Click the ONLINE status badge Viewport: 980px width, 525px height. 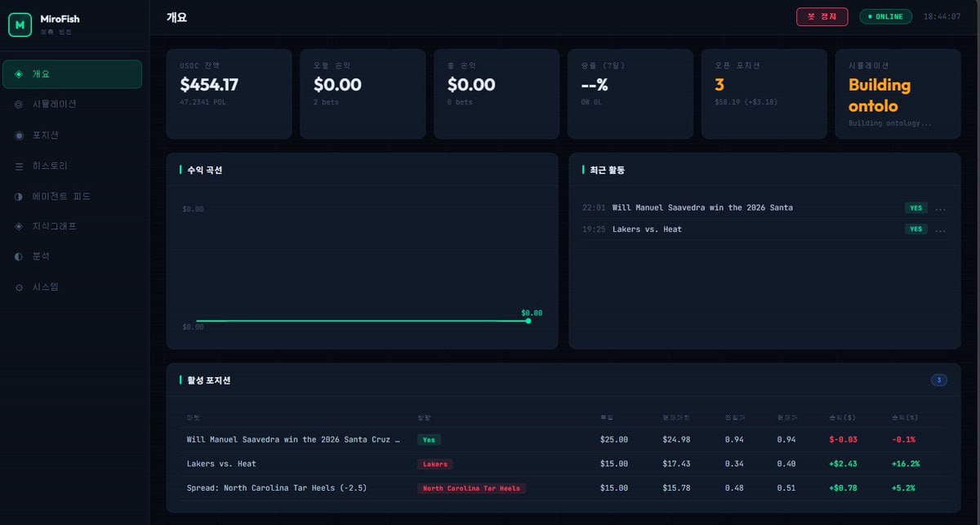point(885,17)
